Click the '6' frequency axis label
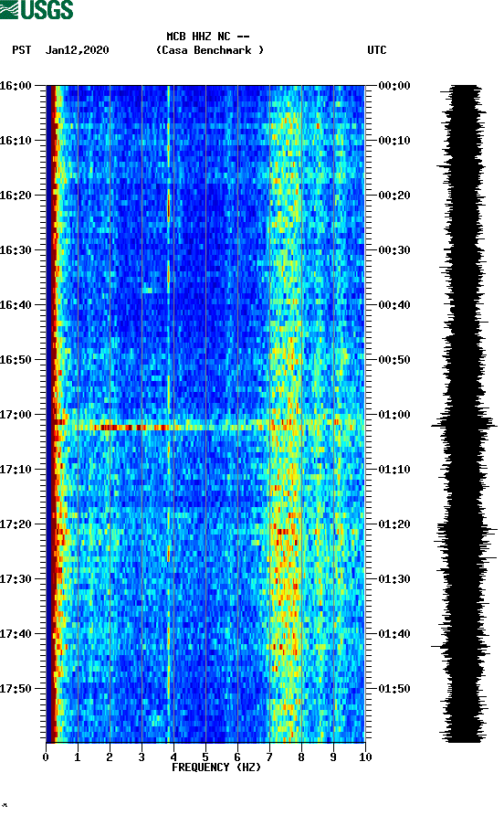504x815 pixels. coord(237,757)
